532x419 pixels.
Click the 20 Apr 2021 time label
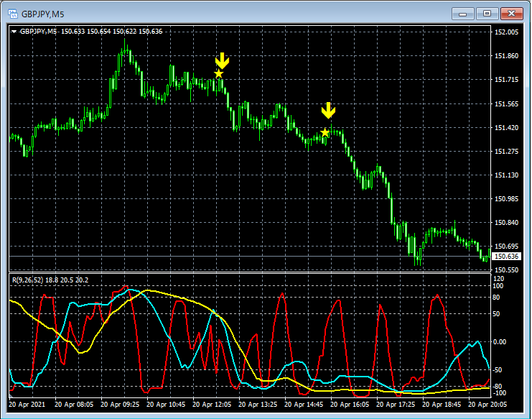[27, 405]
